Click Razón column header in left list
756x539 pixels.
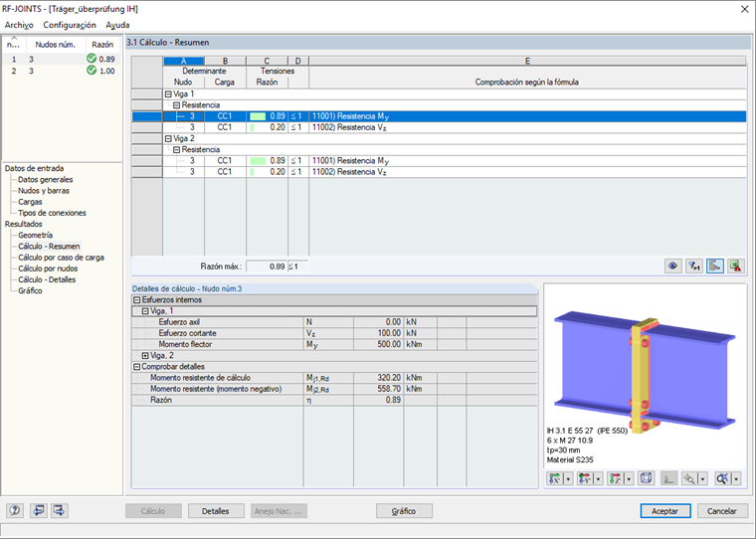click(102, 45)
